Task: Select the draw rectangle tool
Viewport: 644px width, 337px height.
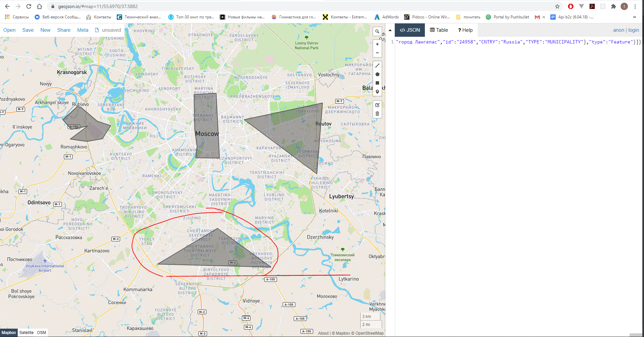Action: [x=377, y=83]
